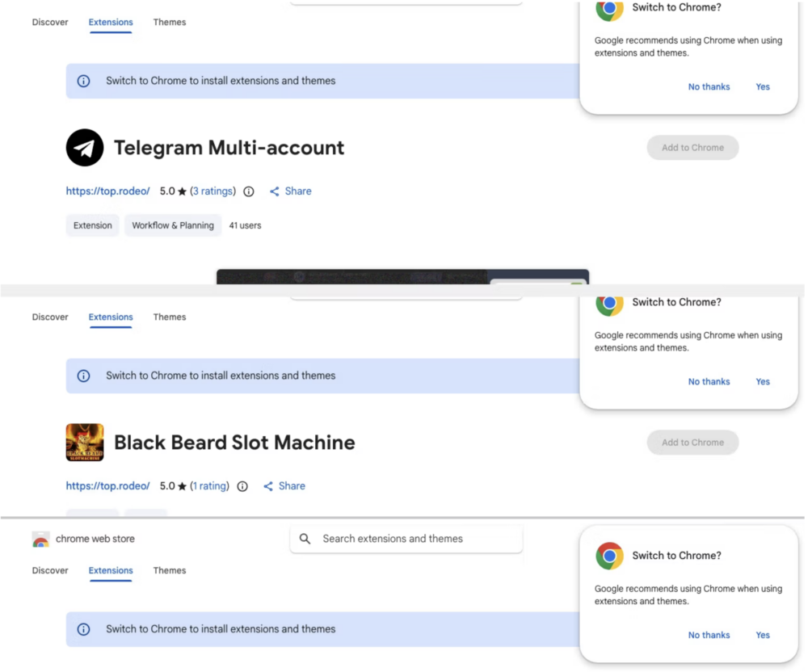Click the banner info icon above Black Beard Slot Machine
808x672 pixels.
[83, 376]
